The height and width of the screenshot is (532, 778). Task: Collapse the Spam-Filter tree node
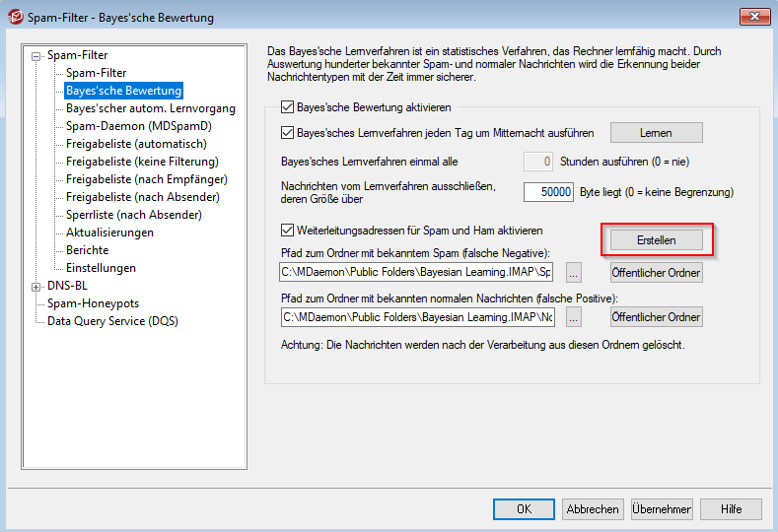[36, 56]
